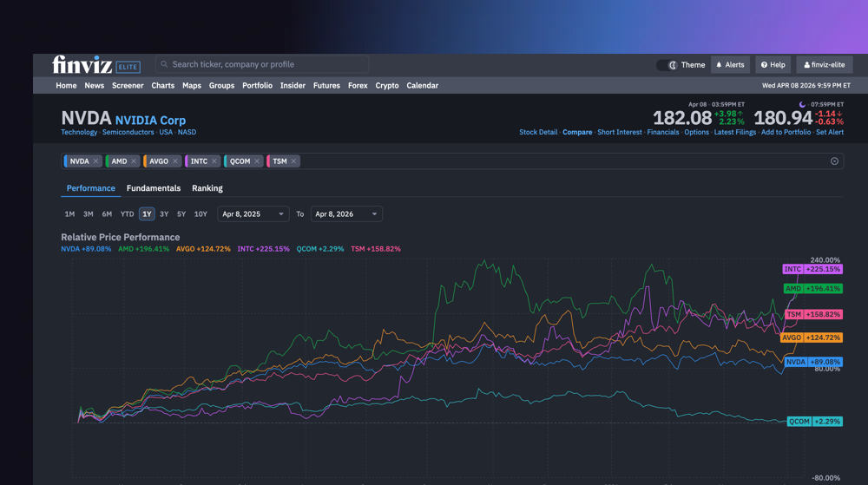Image resolution: width=868 pixels, height=485 pixels.
Task: Toggle the dark Theme switch
Action: [x=667, y=65]
